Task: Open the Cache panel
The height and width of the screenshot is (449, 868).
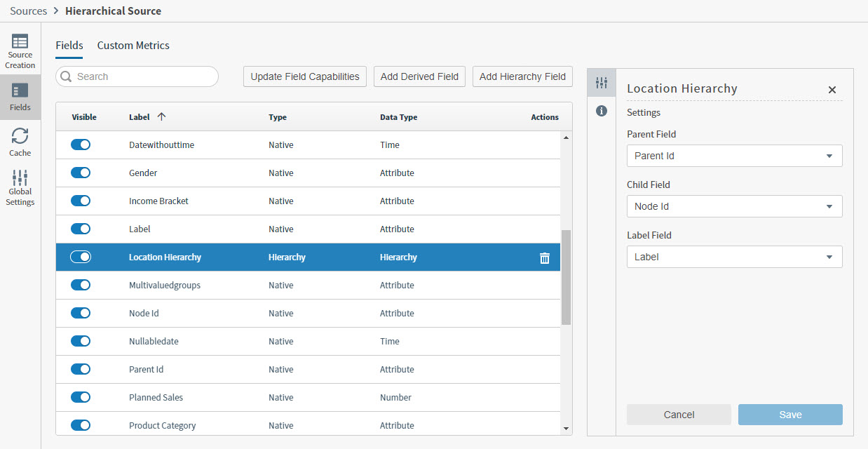Action: (20, 142)
